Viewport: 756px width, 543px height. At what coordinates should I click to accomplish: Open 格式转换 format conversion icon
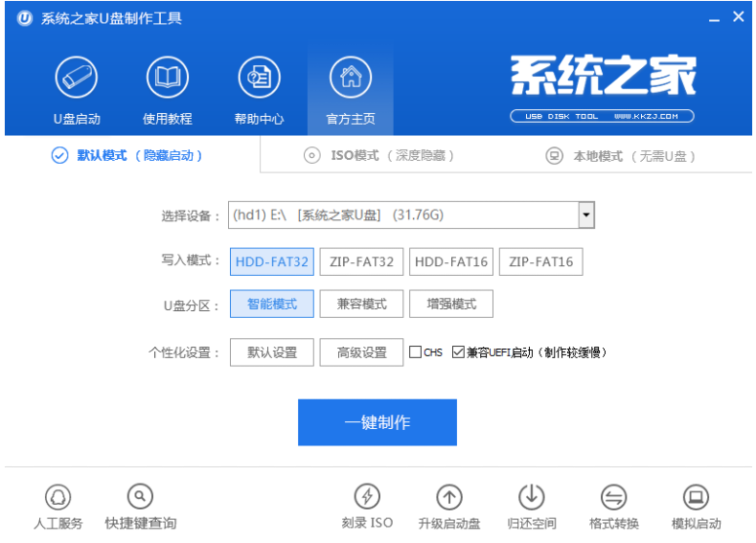[x=614, y=496]
